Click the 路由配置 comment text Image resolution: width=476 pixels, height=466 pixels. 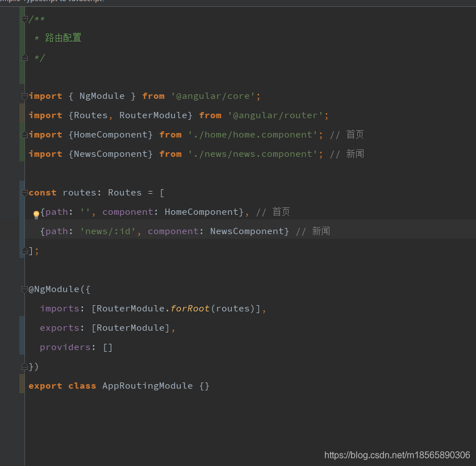point(63,38)
